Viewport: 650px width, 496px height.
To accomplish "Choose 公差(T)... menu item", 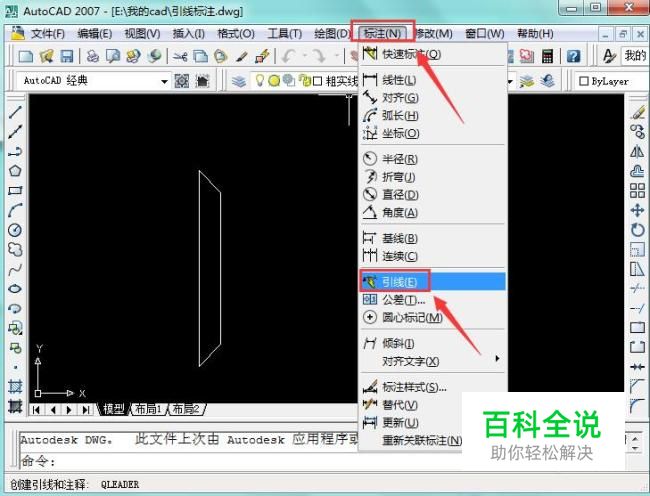I will pyautogui.click(x=433, y=300).
